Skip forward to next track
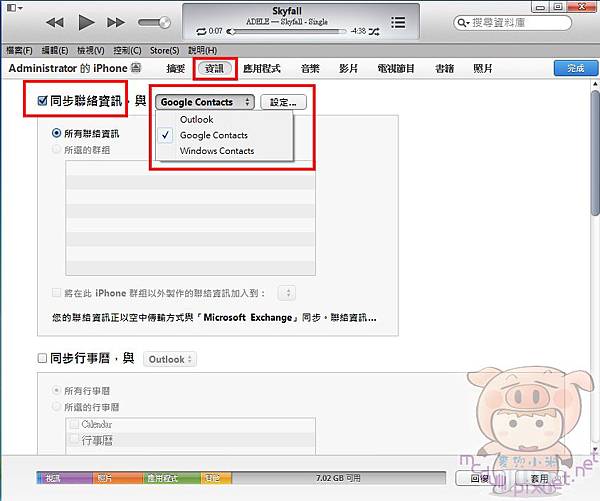Image resolution: width=600 pixels, height=501 pixels. click(x=116, y=23)
